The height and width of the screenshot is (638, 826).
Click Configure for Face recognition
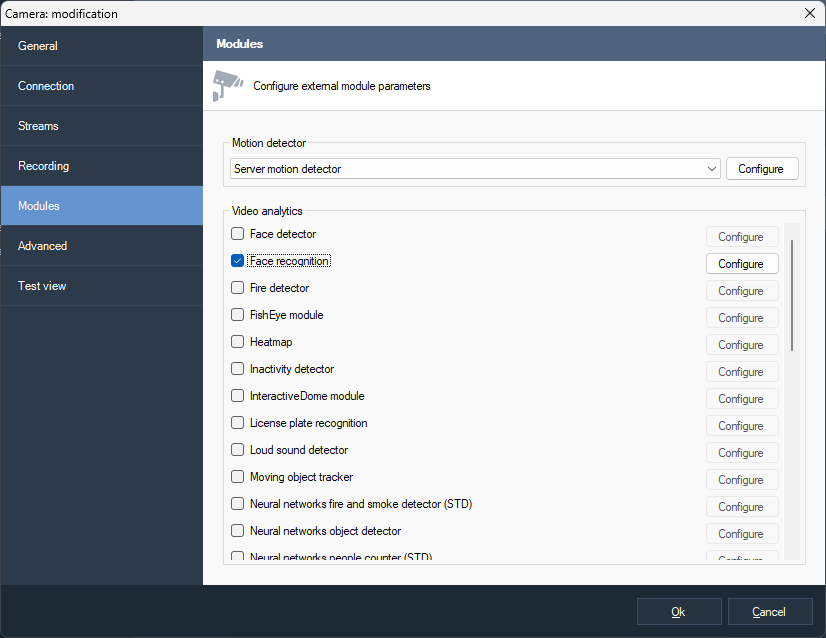point(741,264)
